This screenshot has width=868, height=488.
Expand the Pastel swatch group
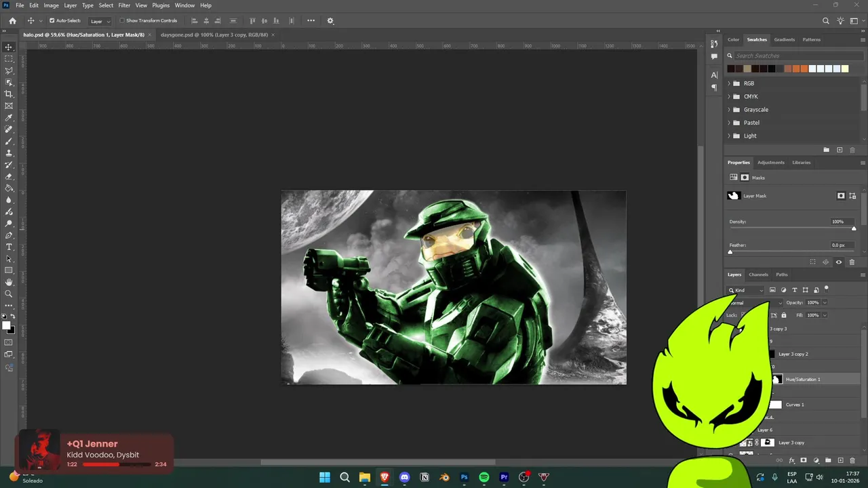coord(729,123)
